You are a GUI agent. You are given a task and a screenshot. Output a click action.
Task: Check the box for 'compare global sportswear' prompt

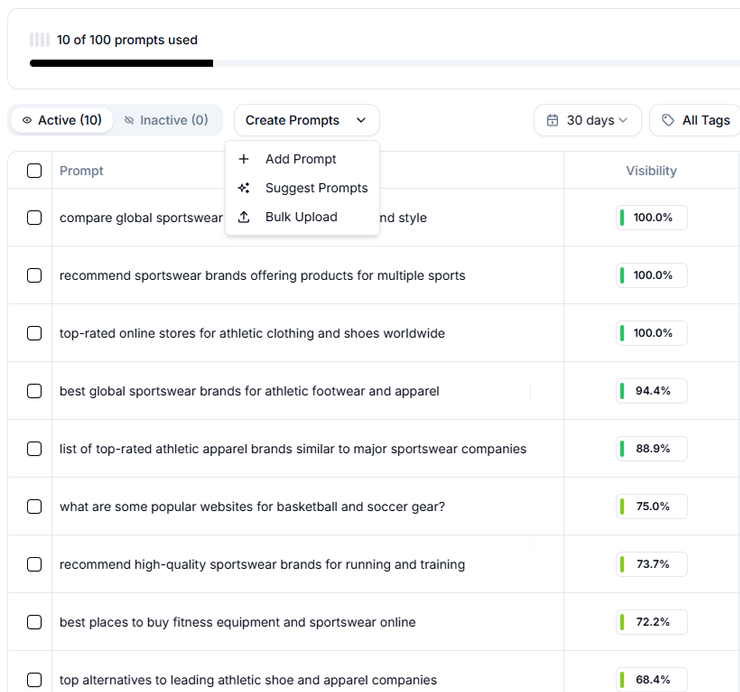tap(34, 218)
